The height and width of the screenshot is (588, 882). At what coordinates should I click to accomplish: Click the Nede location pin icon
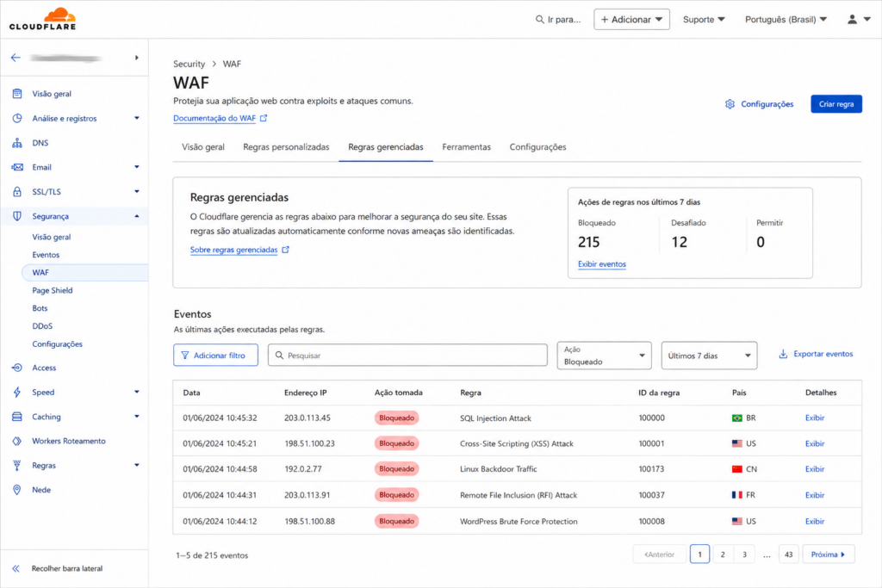[17, 490]
